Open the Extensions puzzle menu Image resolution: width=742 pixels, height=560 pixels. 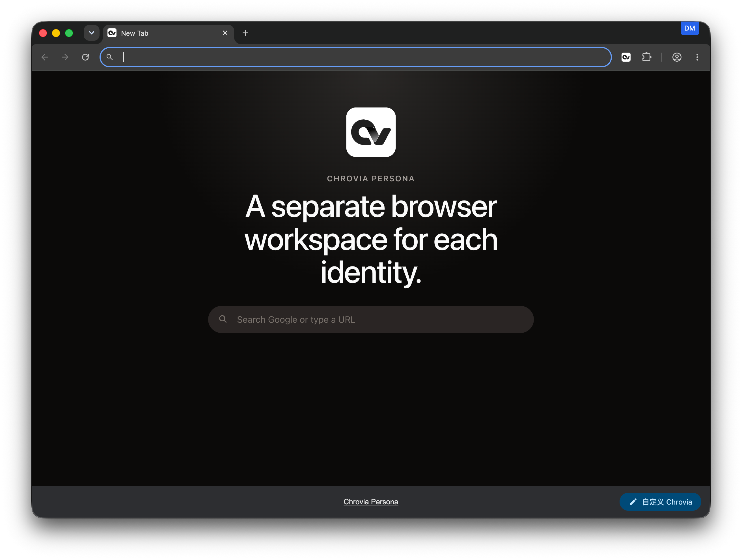pos(646,57)
